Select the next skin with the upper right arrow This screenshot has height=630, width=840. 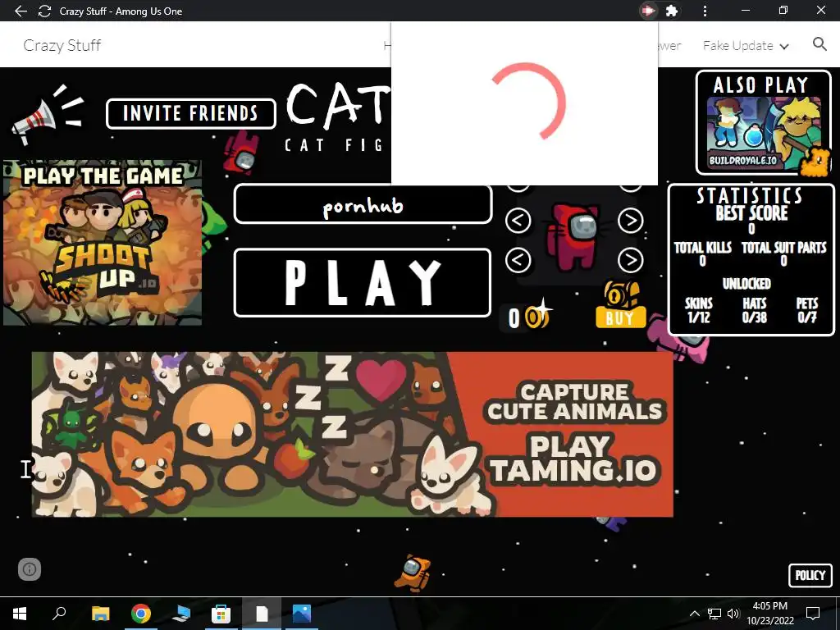tap(631, 220)
